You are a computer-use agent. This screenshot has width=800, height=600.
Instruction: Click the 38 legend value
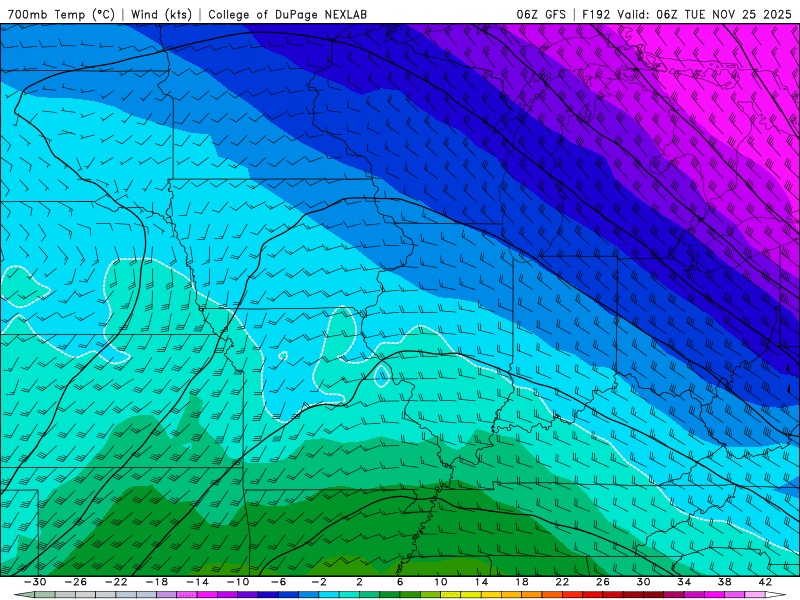point(724,582)
